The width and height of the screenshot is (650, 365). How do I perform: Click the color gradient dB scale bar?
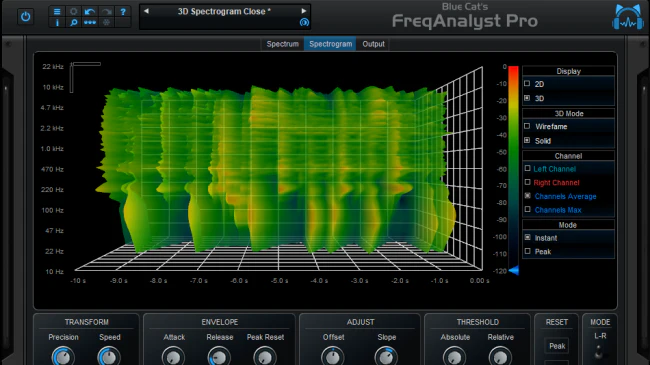click(x=513, y=168)
